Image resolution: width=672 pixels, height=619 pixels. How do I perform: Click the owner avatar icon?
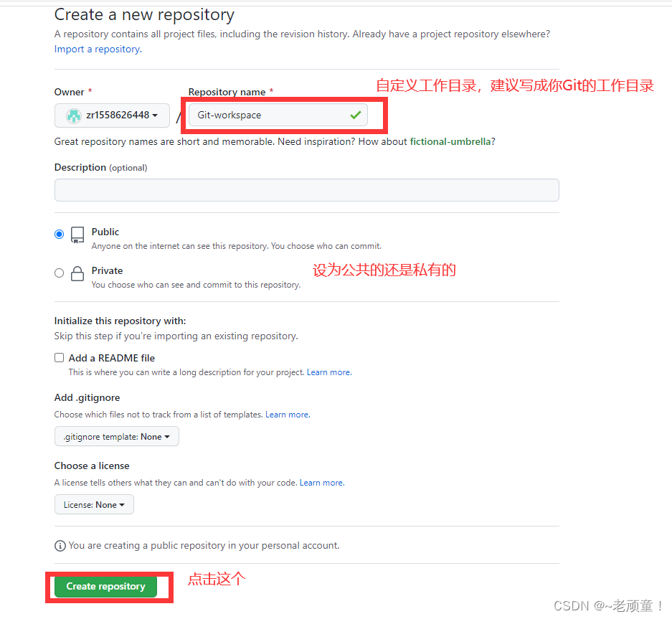[74, 115]
